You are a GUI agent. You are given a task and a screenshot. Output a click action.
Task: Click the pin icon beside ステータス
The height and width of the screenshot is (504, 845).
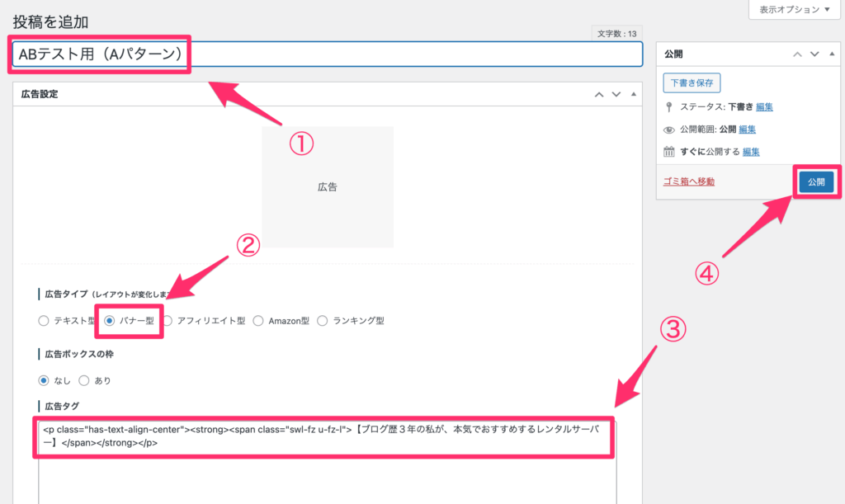(x=668, y=106)
